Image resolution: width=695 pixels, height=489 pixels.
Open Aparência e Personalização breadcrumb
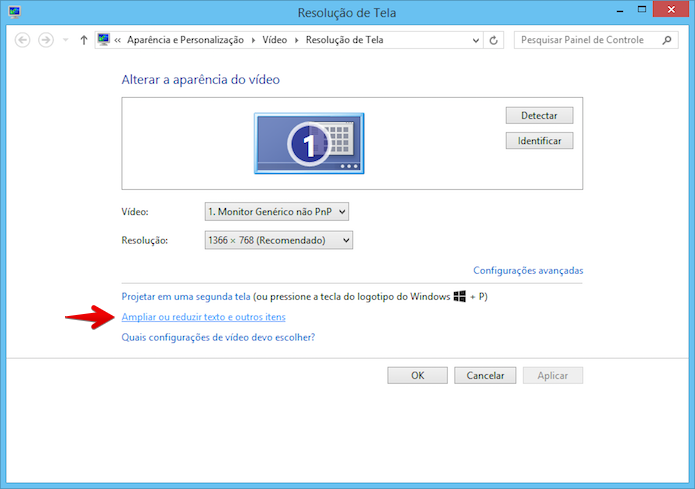(x=185, y=40)
